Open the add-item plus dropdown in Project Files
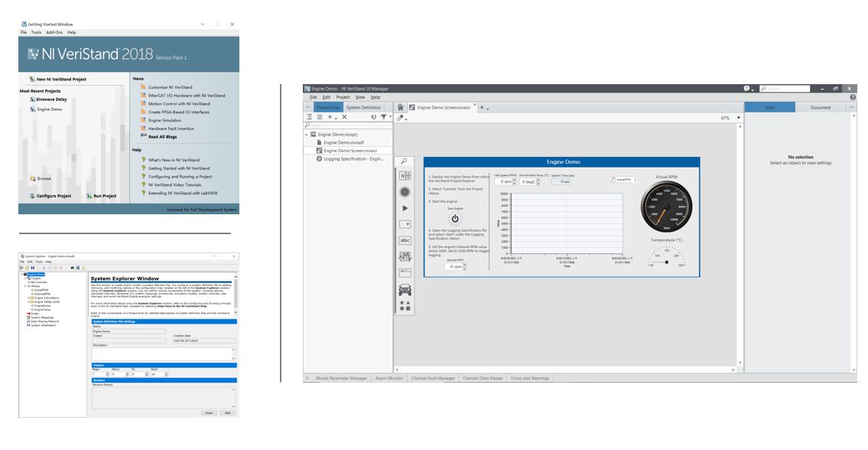This screenshot has height=450, width=868. (332, 117)
